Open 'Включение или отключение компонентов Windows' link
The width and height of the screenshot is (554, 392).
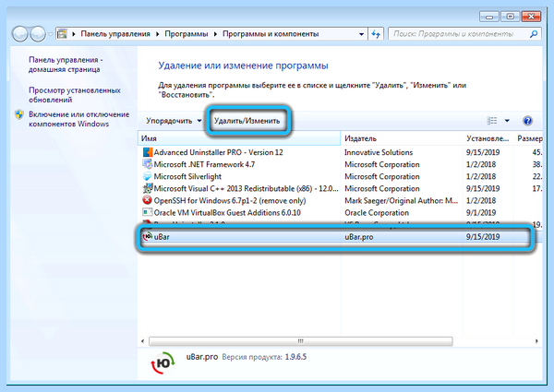(78, 119)
